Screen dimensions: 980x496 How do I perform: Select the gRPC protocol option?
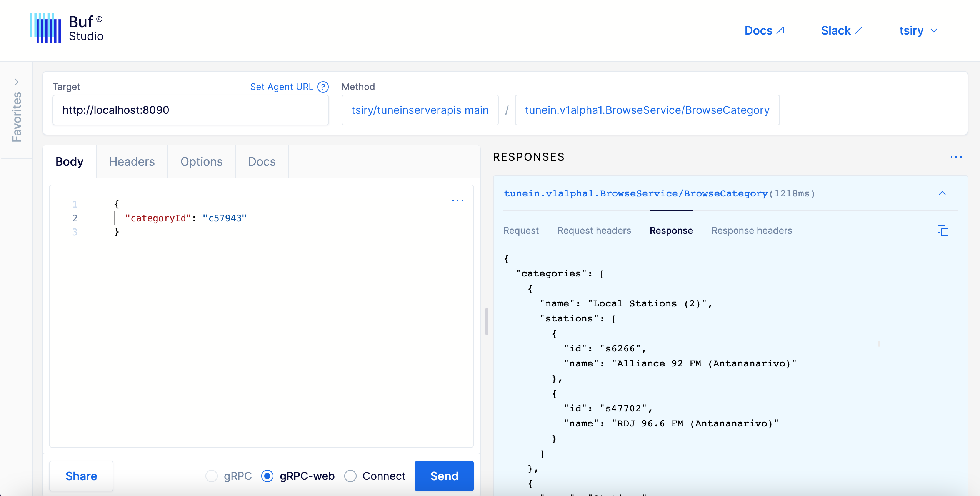(x=212, y=476)
